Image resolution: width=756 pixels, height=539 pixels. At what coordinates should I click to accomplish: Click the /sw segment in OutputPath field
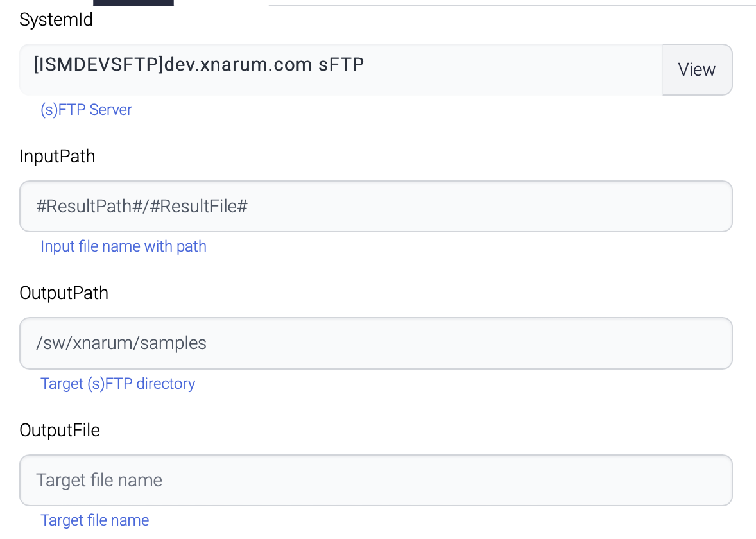pos(52,343)
